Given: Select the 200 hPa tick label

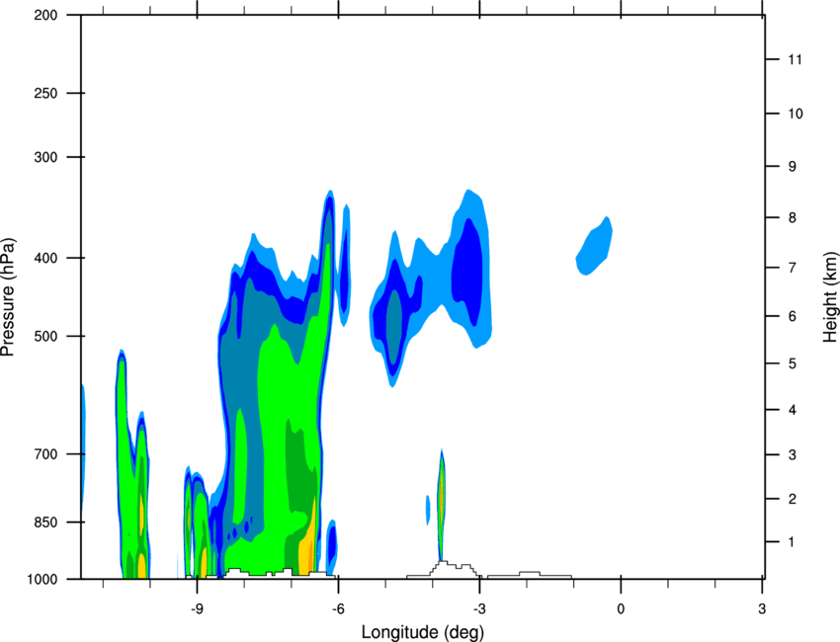Looking at the screenshot, I should point(46,15).
